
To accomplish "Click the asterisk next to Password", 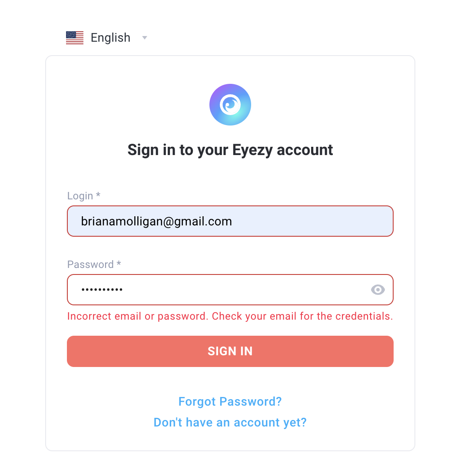I will click(x=119, y=263).
